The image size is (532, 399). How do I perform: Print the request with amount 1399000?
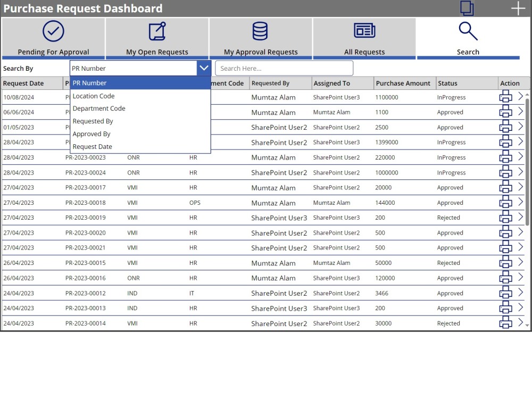click(505, 142)
